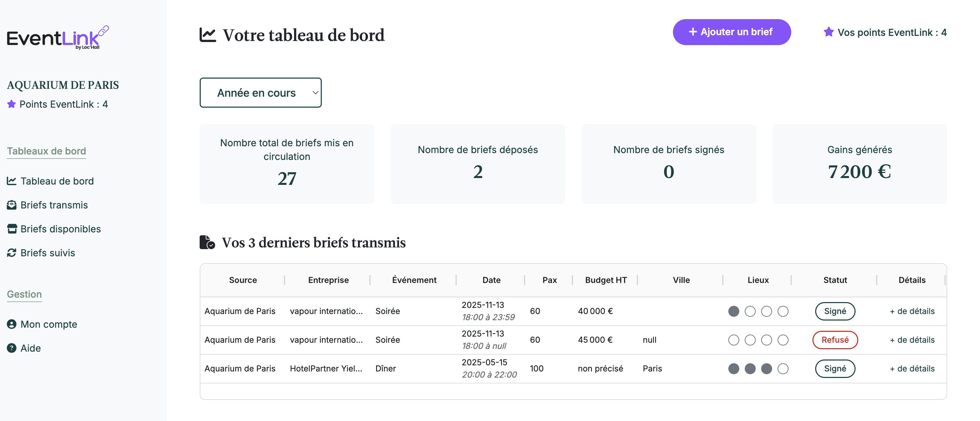
Task: Click Vos points EventLink : 4 text
Action: click(x=892, y=32)
